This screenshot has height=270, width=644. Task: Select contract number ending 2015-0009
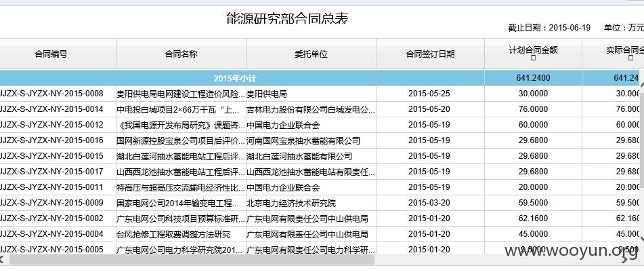(51, 203)
